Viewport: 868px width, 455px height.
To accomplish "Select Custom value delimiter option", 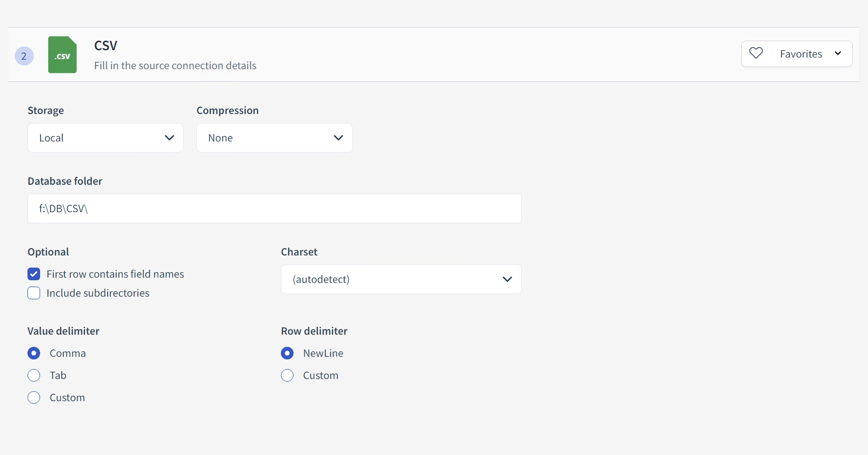I will (x=34, y=397).
